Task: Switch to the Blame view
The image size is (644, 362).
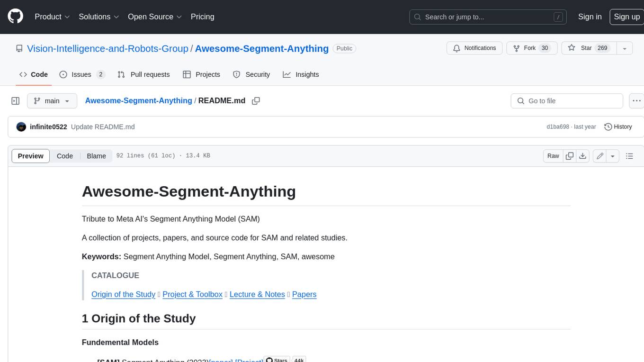Action: (x=96, y=156)
